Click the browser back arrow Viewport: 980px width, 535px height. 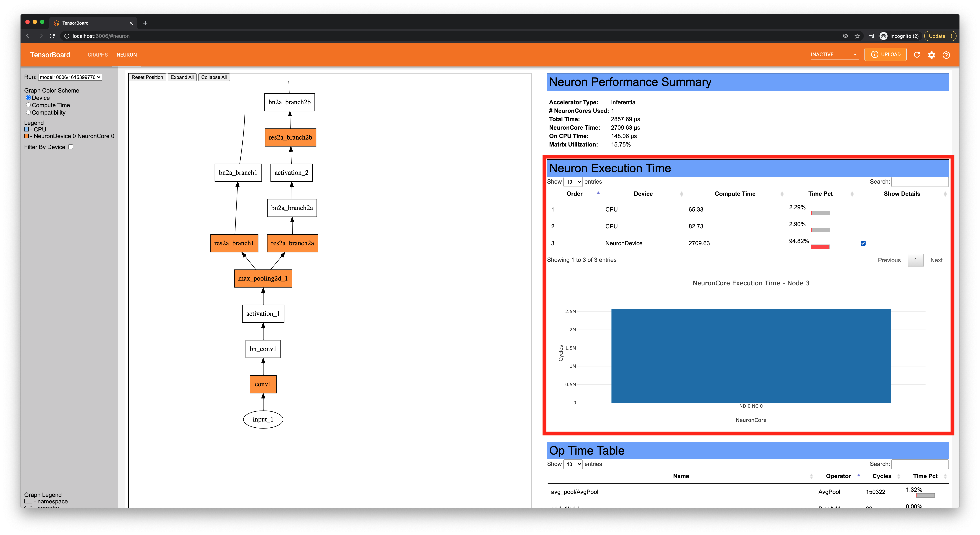click(29, 36)
